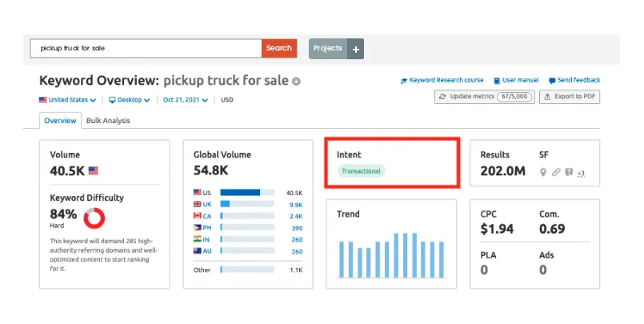
Task: Click the plus icon next to Projects
Action: [356, 50]
